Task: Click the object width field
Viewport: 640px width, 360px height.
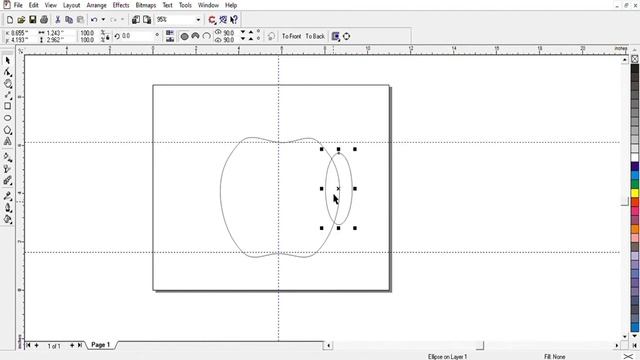Action: tap(58, 33)
